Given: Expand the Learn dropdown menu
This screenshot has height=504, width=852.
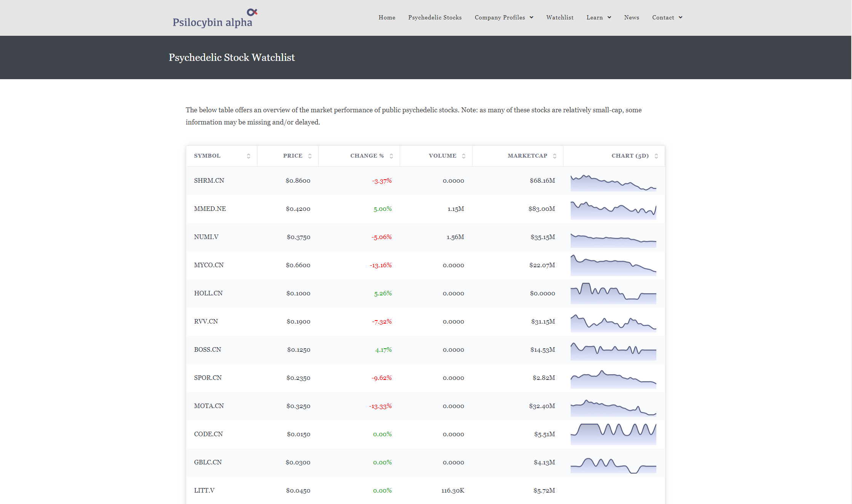Looking at the screenshot, I should [598, 18].
